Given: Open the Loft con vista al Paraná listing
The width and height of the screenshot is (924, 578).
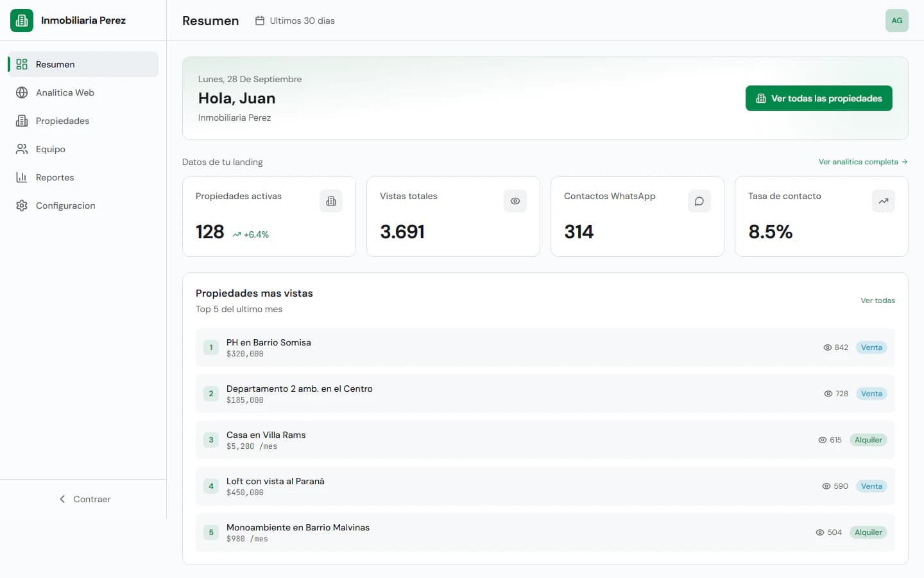Looking at the screenshot, I should click(x=545, y=486).
